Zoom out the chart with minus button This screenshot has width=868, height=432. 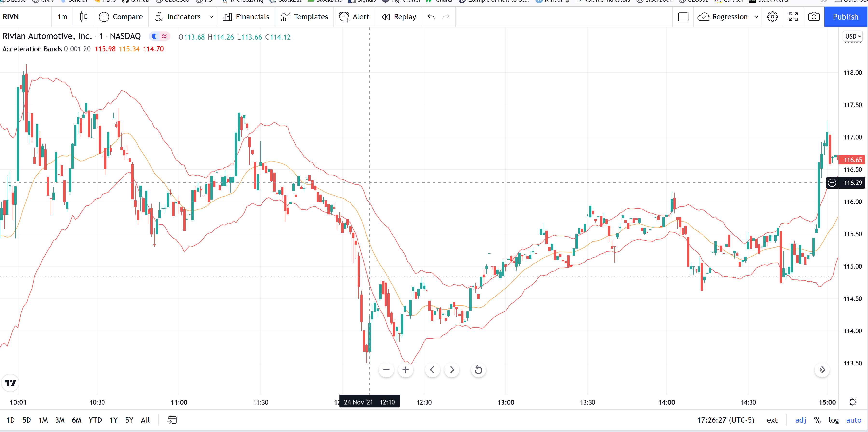pyautogui.click(x=386, y=370)
